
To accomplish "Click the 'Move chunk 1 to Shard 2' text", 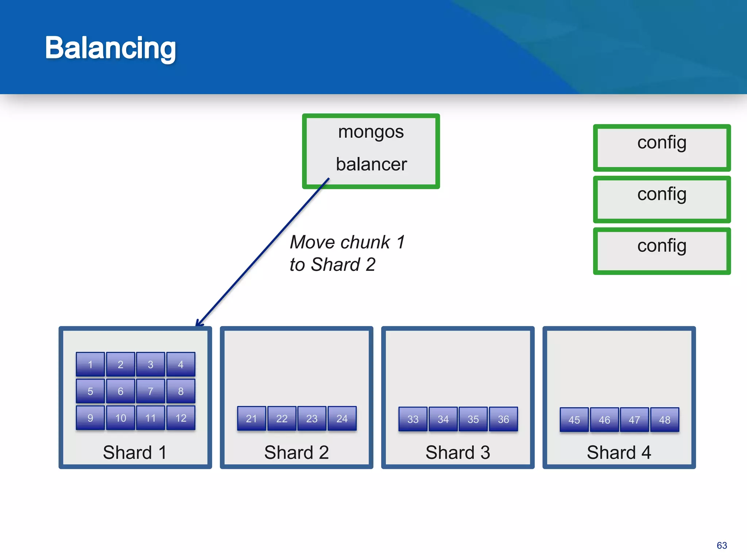I will [347, 253].
